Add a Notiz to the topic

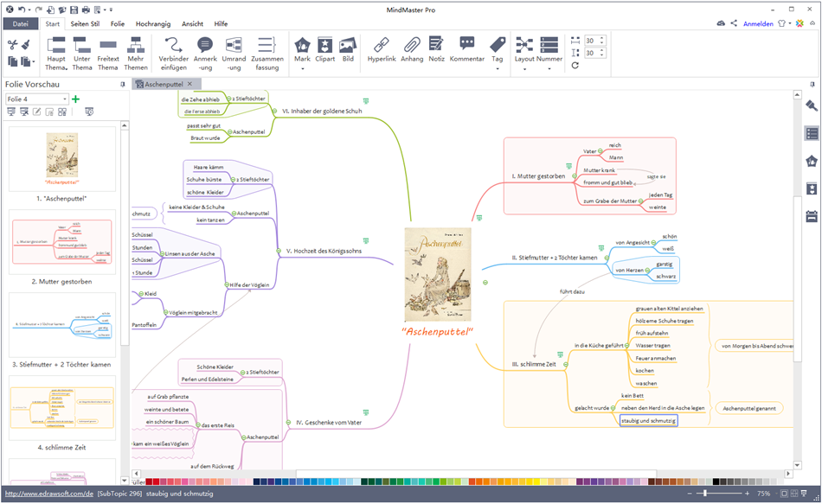437,50
